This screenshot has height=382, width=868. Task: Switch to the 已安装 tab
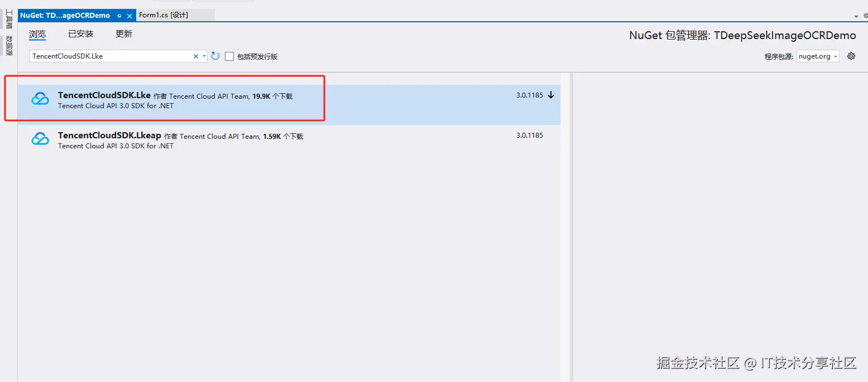click(x=81, y=34)
